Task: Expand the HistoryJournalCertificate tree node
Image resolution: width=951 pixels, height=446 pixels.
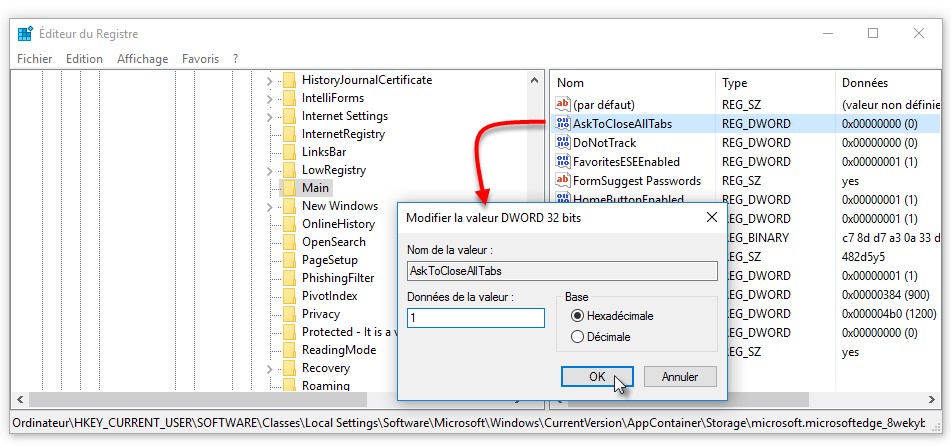Action: [270, 80]
